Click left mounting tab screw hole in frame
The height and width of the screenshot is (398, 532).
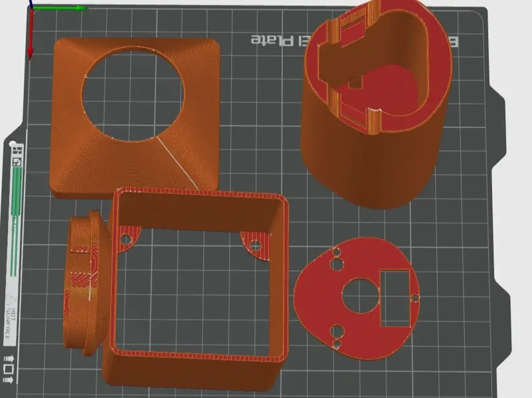tap(126, 240)
